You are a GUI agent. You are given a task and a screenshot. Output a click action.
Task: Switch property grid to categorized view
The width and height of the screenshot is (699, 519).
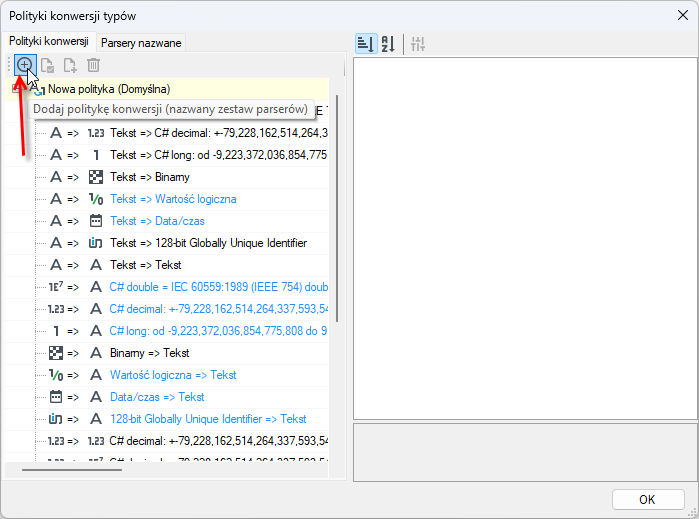click(x=366, y=44)
